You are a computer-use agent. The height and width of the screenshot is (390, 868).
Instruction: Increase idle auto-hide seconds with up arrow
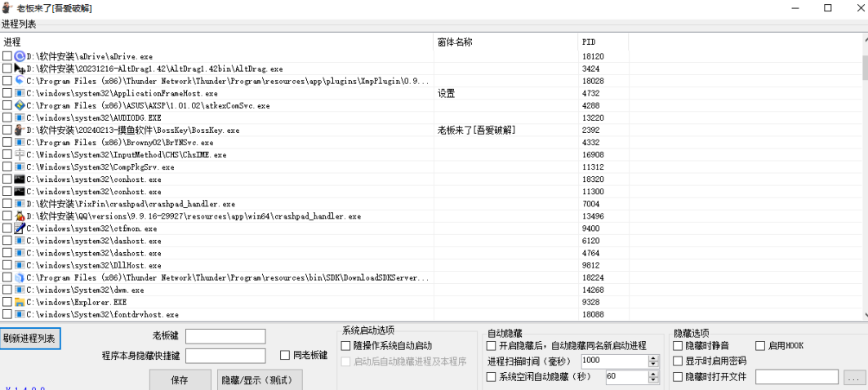(654, 374)
